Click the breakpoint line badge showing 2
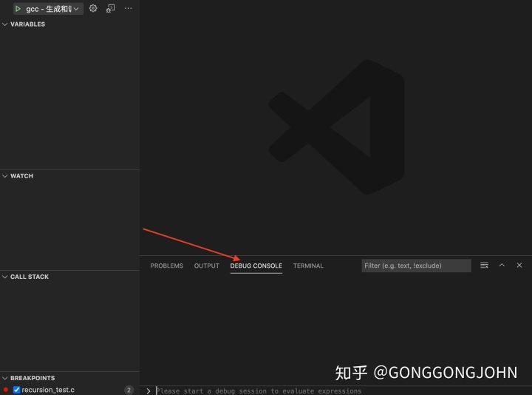This screenshot has height=395, width=532. [x=129, y=390]
